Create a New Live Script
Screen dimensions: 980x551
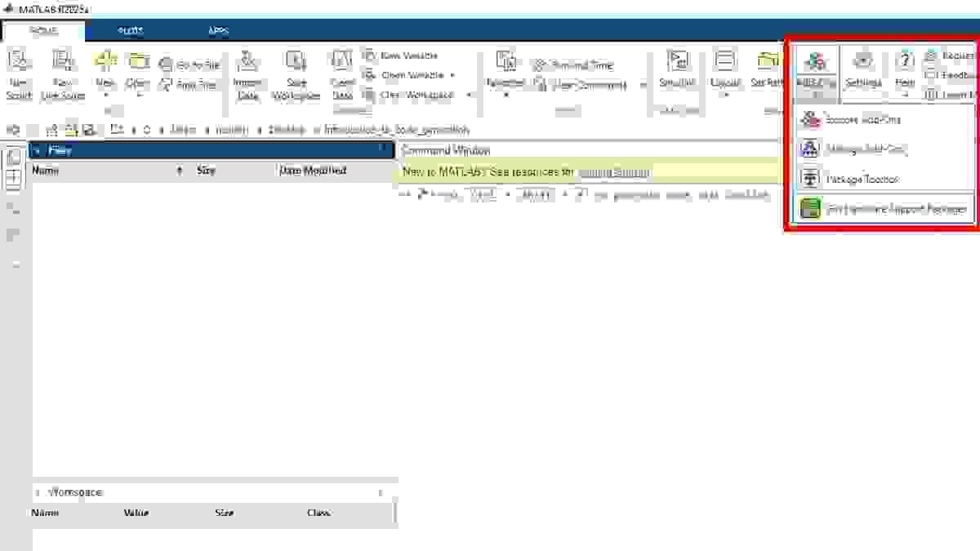pyautogui.click(x=63, y=73)
